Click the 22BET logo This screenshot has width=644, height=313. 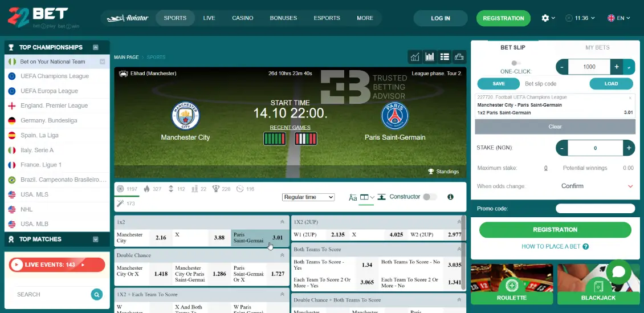[x=43, y=18]
